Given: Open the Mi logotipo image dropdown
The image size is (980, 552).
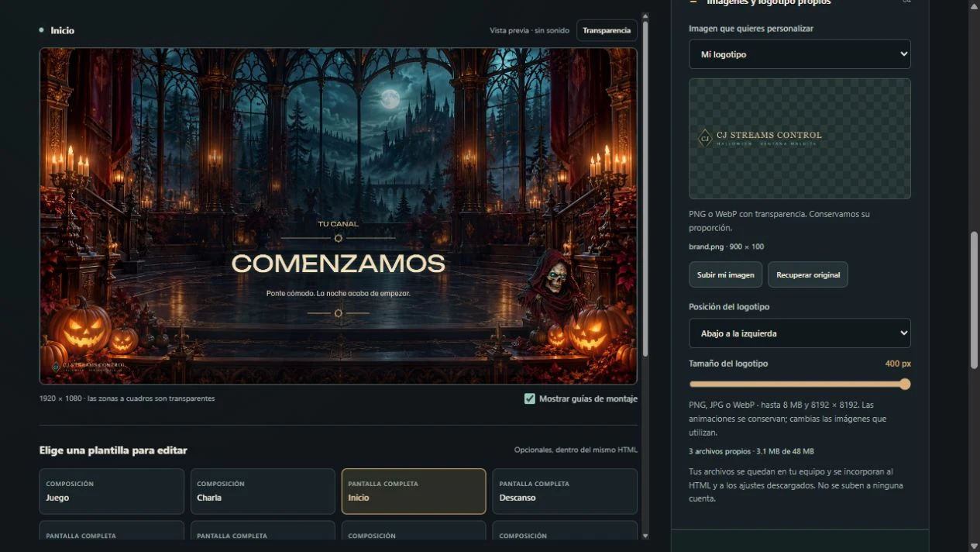Looking at the screenshot, I should 799,54.
